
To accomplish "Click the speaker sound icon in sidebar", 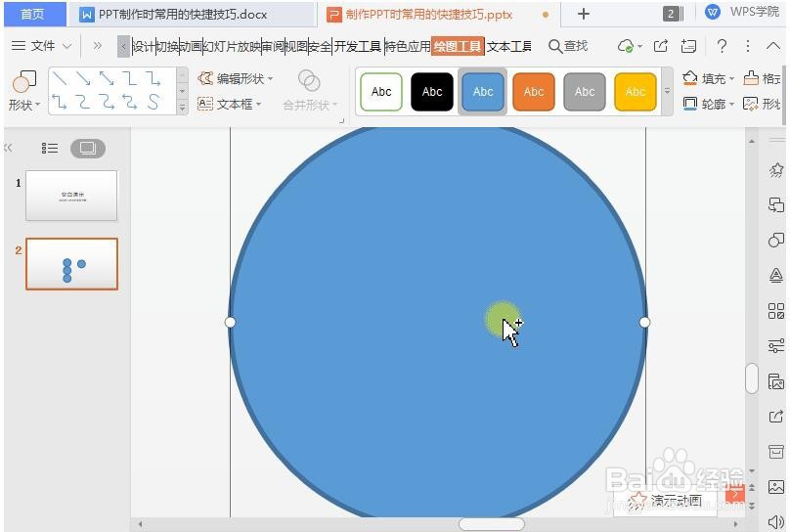I will (776, 522).
